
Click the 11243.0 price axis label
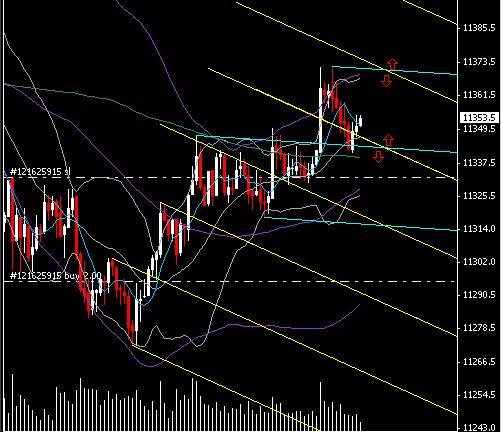point(479,428)
